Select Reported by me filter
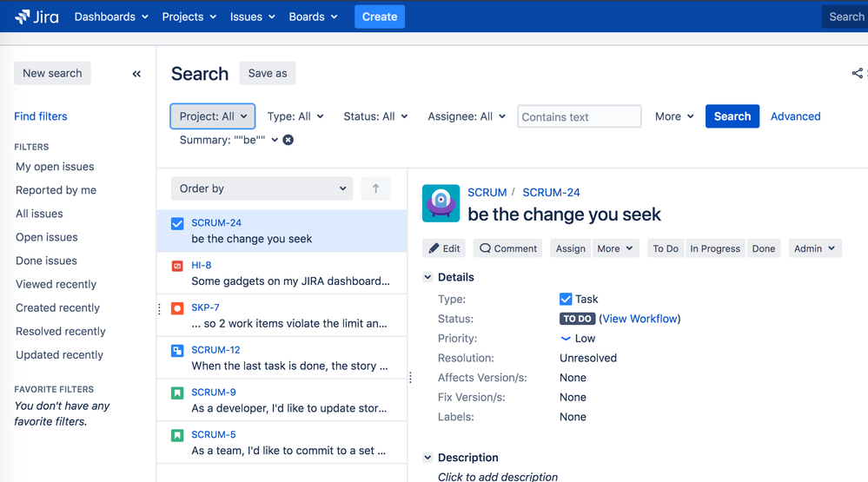Screen dimensions: 868x482 click(56, 190)
